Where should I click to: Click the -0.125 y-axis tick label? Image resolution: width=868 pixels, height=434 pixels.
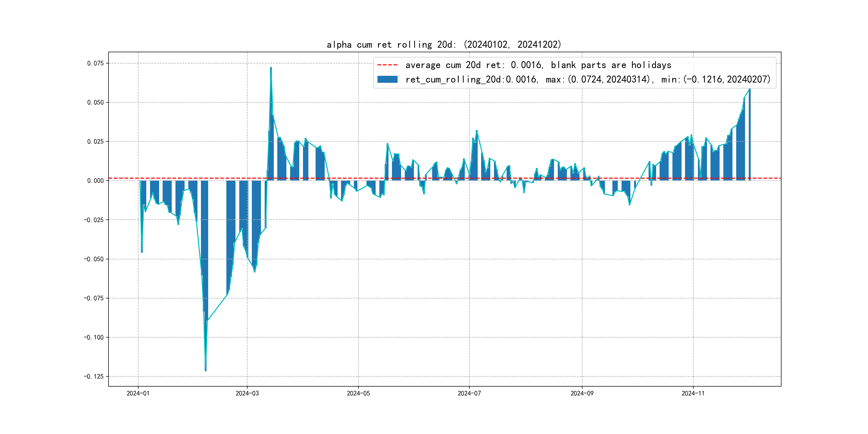pyautogui.click(x=94, y=376)
